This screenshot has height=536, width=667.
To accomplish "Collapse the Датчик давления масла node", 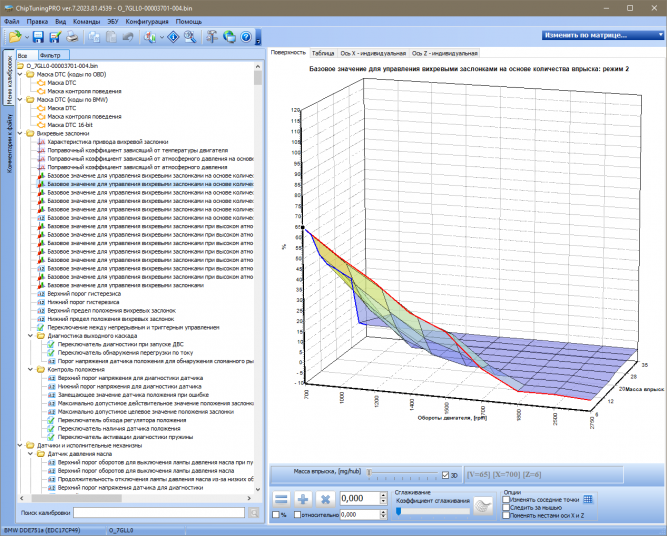I will click(x=31, y=454).
